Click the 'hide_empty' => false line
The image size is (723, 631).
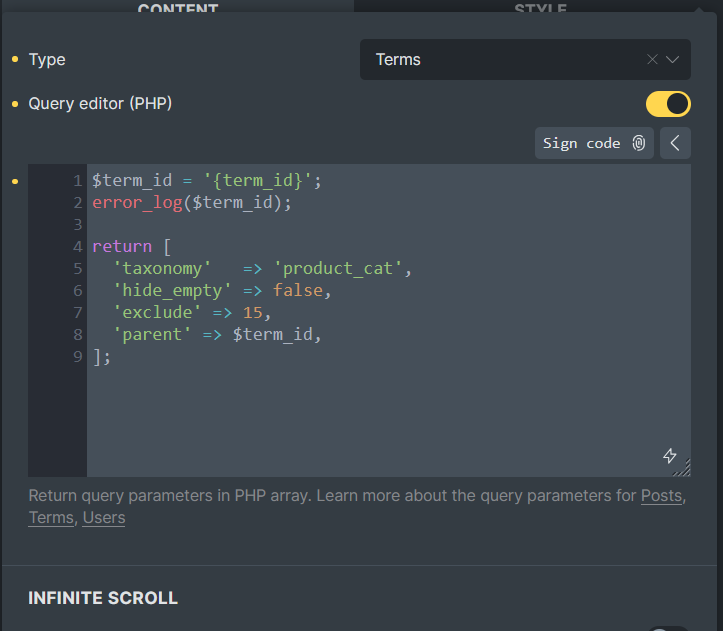coord(222,291)
